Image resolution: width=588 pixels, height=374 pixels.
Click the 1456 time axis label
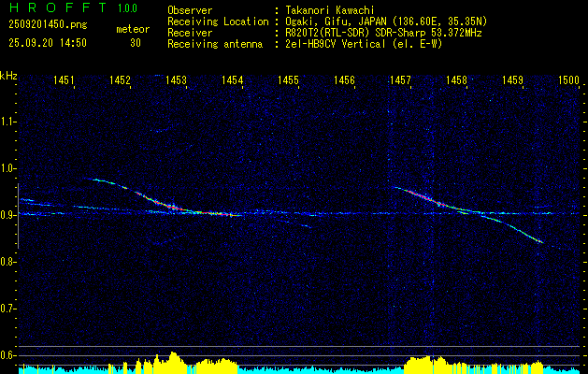click(344, 79)
